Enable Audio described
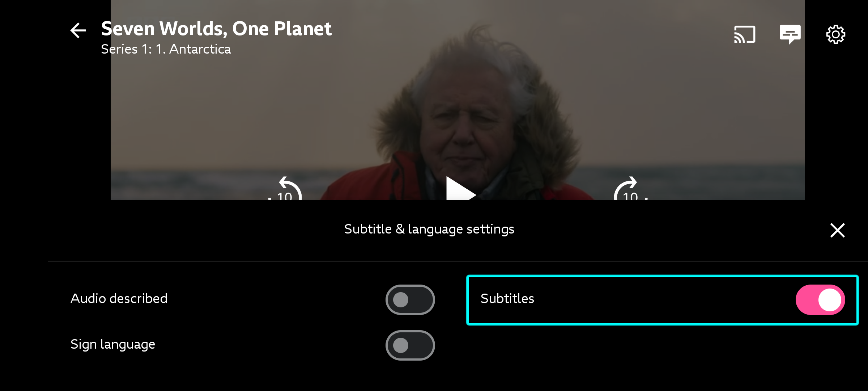The image size is (868, 391). pos(410,299)
